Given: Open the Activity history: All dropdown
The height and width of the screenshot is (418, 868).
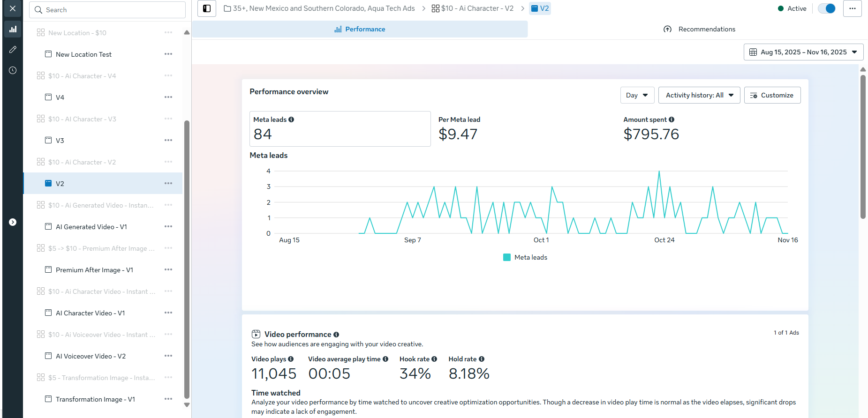Looking at the screenshot, I should tap(699, 95).
